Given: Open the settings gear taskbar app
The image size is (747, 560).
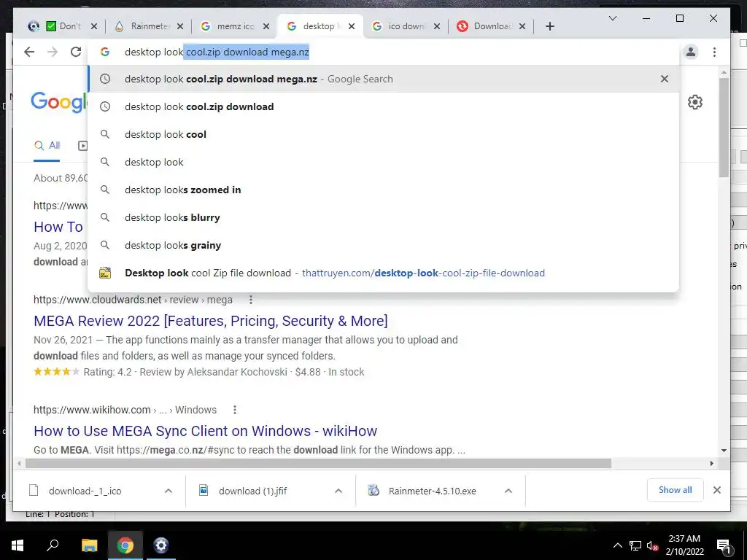Looking at the screenshot, I should tap(161, 545).
